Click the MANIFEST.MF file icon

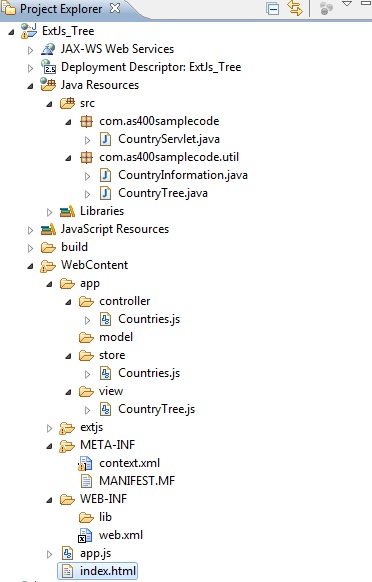tap(87, 481)
